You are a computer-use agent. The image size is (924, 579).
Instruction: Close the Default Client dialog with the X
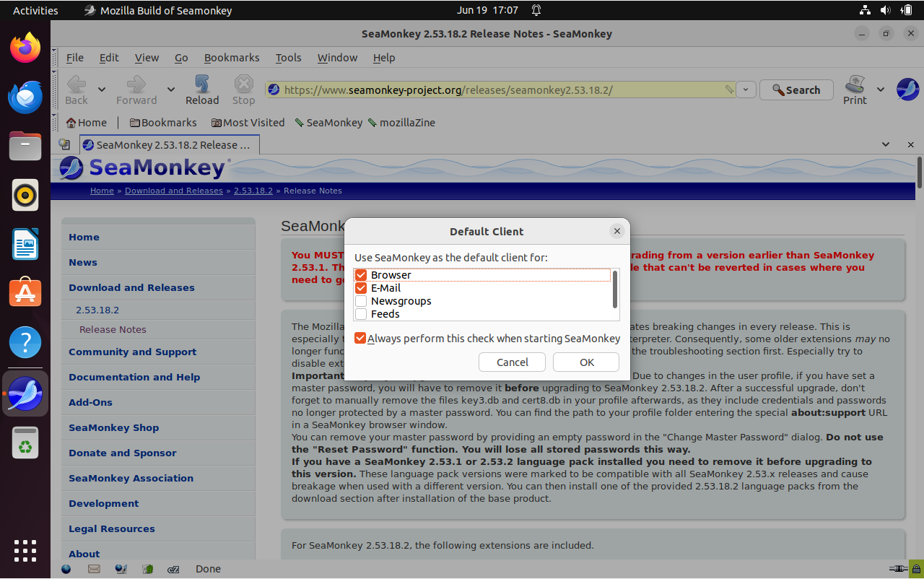[616, 231]
